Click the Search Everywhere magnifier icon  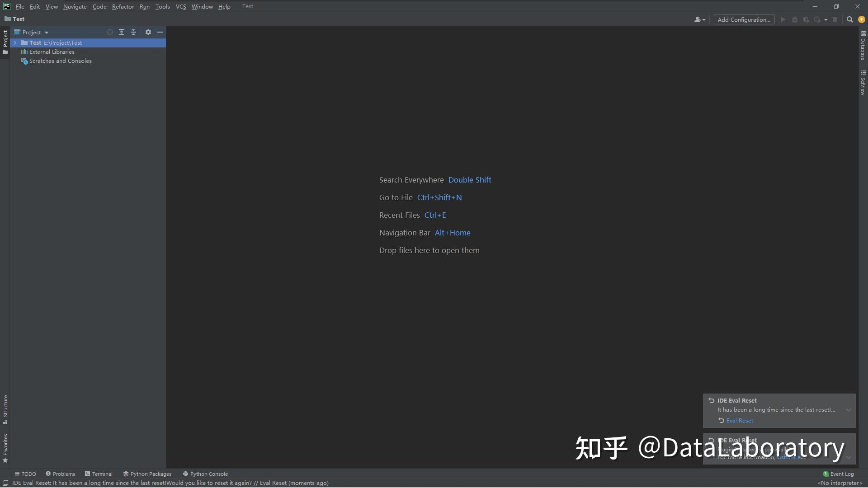[849, 19]
